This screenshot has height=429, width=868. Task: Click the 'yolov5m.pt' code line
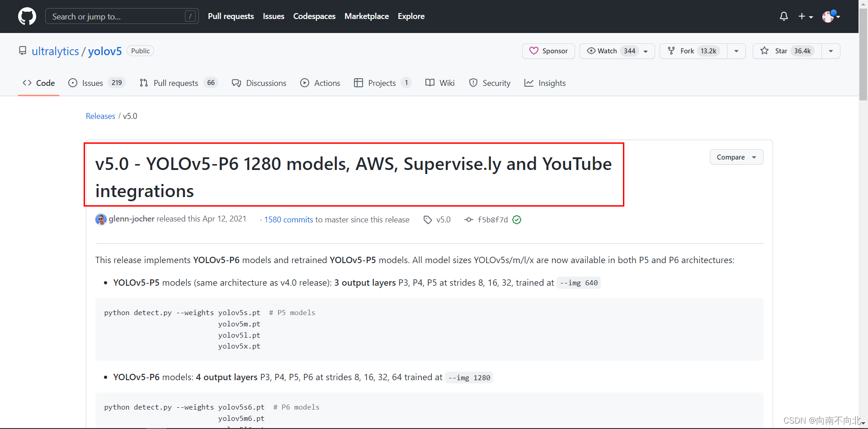point(239,324)
